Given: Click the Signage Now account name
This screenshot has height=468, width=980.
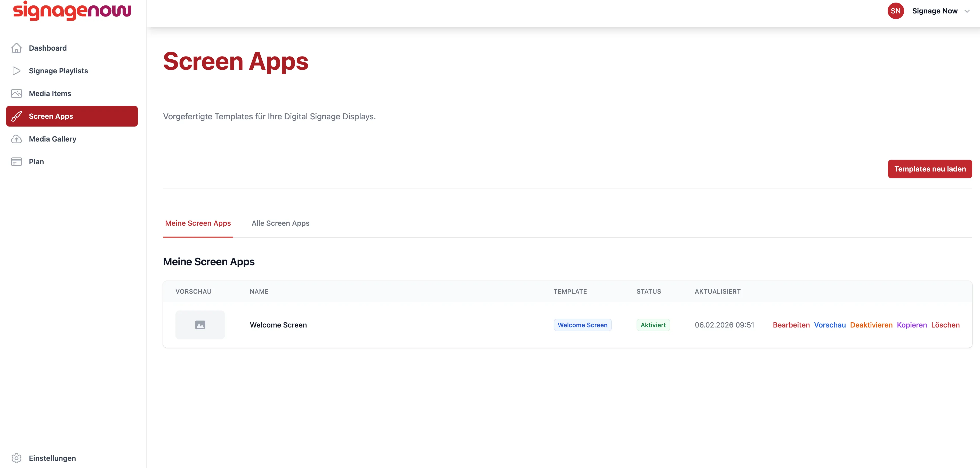Looking at the screenshot, I should point(935,11).
